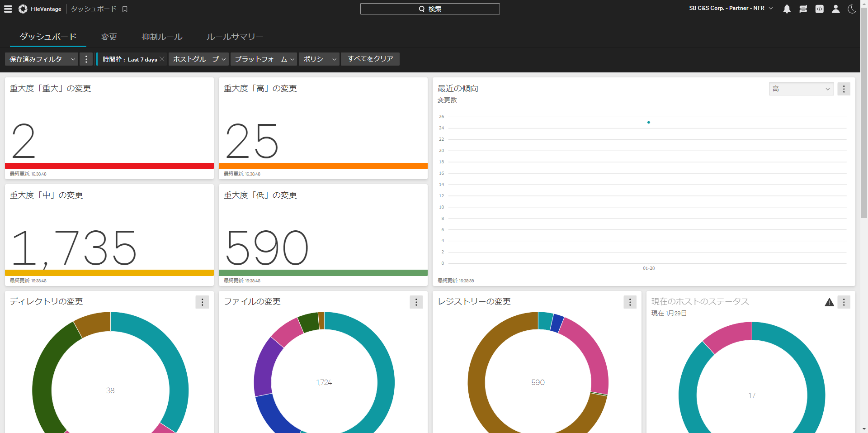This screenshot has height=433, width=868.
Task: Expand the プラットフォーム filter dropdown
Action: tap(264, 59)
